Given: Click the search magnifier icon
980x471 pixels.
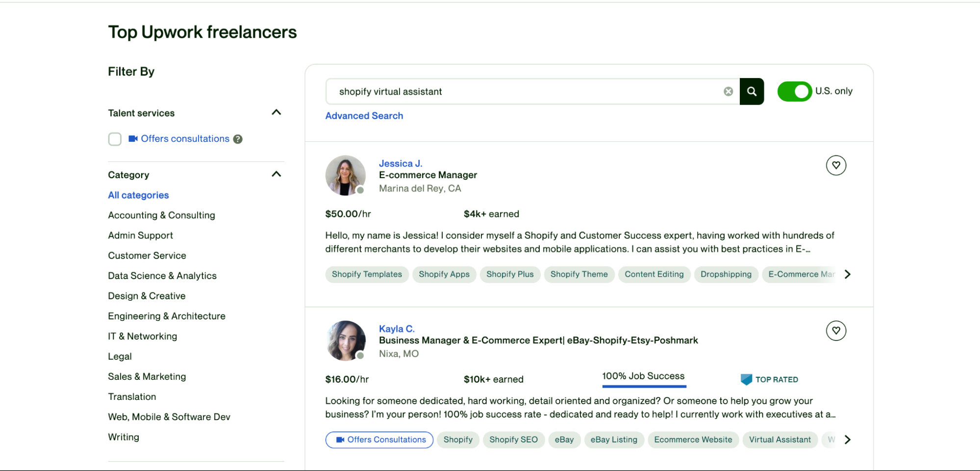Looking at the screenshot, I should (x=752, y=91).
